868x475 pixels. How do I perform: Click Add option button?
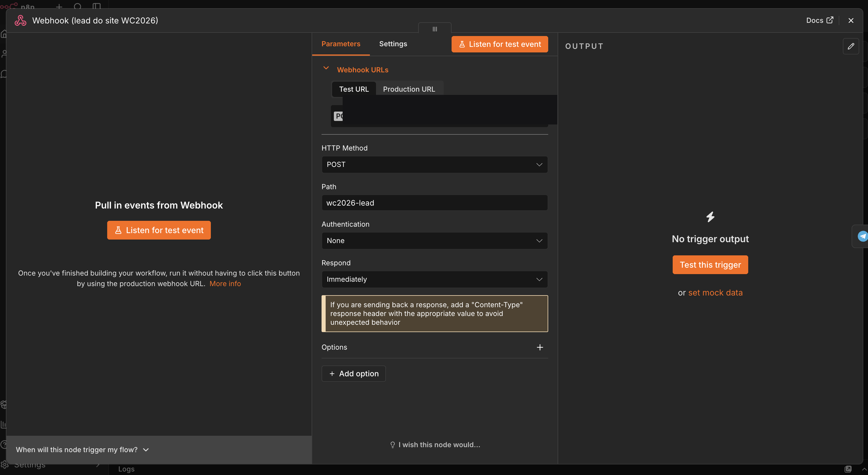click(353, 373)
